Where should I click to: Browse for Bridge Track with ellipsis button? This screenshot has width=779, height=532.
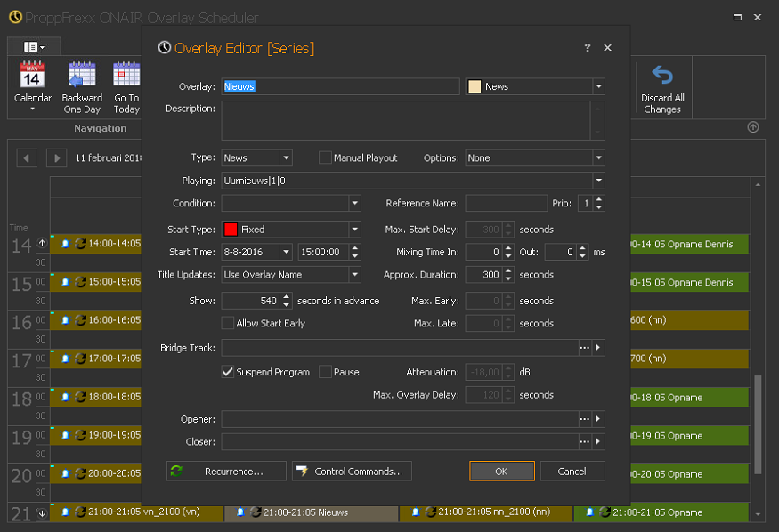584,348
